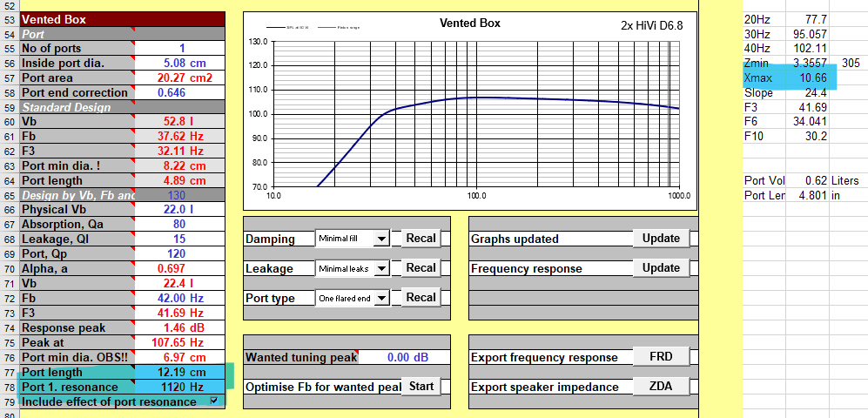Image resolution: width=868 pixels, height=418 pixels.
Task: Select the value 130 in row 65
Action: (180, 195)
